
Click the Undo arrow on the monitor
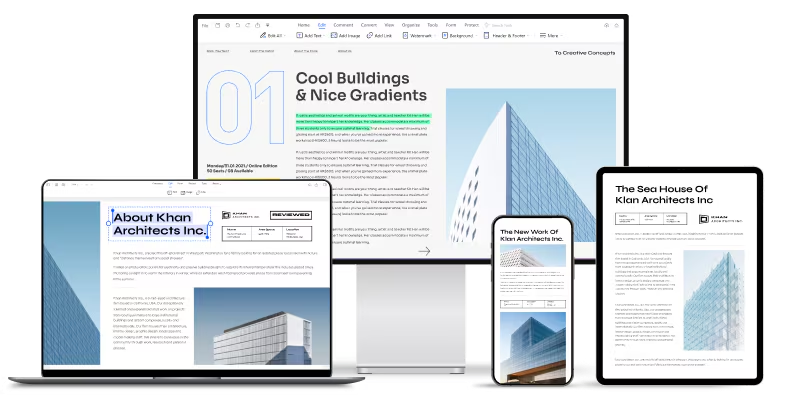pyautogui.click(x=238, y=25)
